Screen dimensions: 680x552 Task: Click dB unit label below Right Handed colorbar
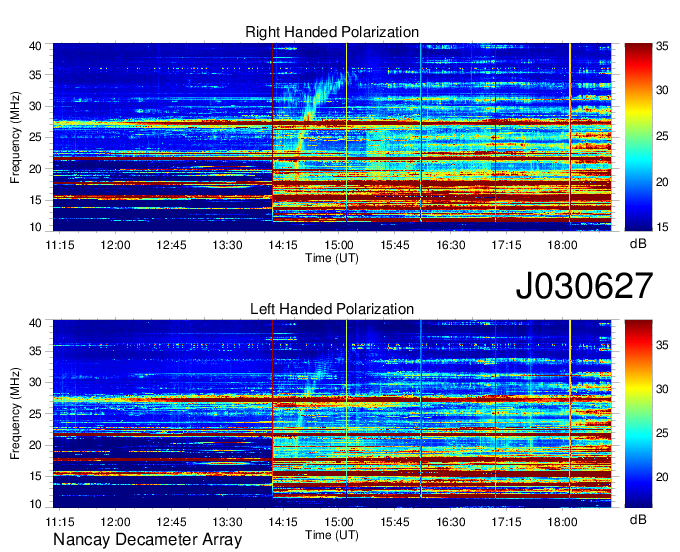pos(638,243)
